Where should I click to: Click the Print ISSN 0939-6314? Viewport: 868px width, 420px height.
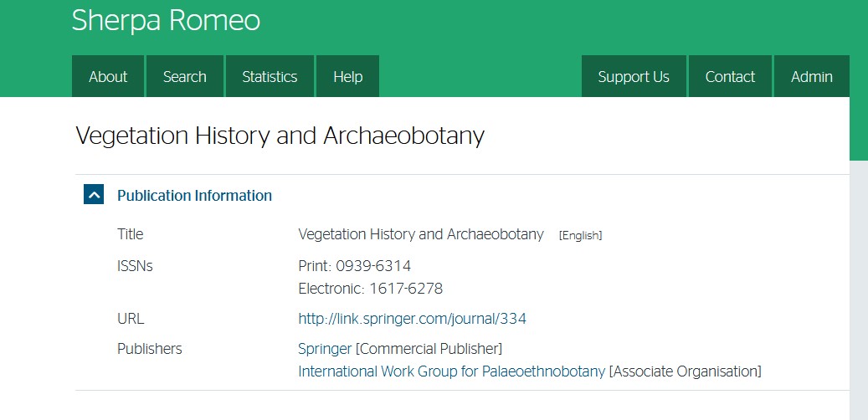click(x=373, y=266)
